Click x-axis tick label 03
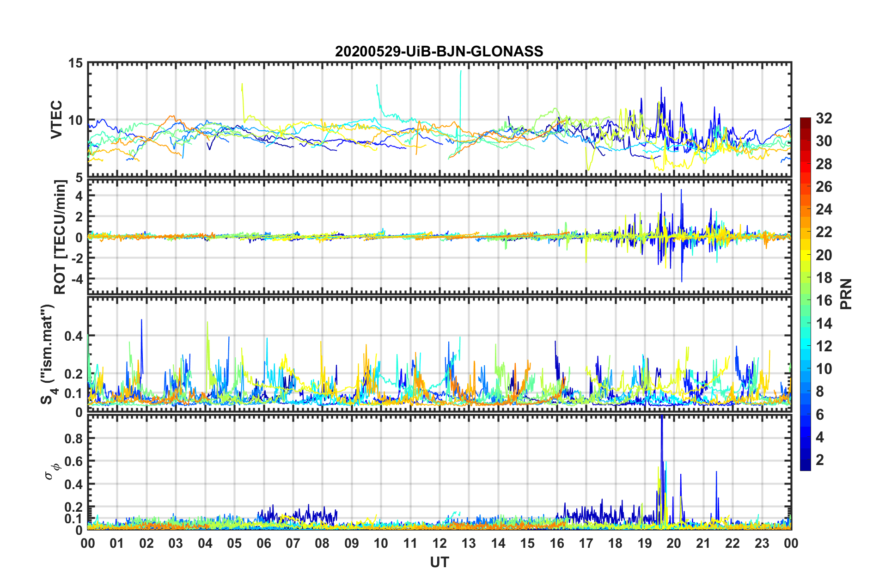 [x=176, y=543]
